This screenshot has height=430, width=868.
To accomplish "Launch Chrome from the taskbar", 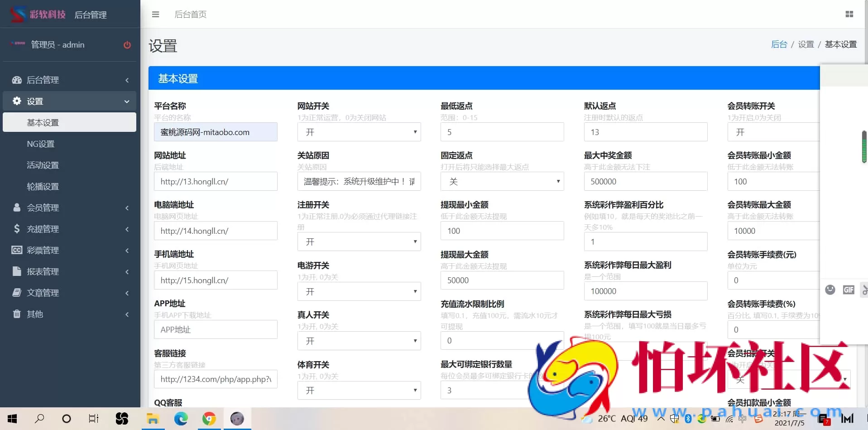I will point(209,418).
